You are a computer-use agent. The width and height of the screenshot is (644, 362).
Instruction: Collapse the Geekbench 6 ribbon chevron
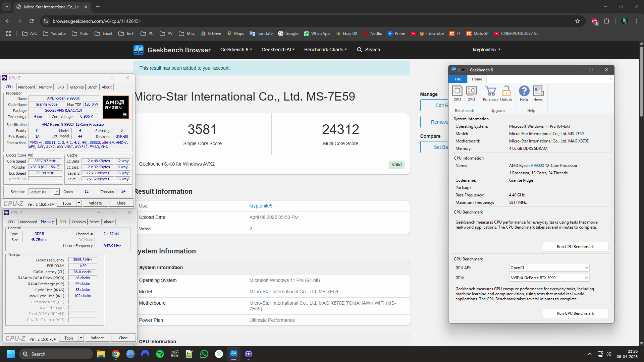[x=610, y=79]
